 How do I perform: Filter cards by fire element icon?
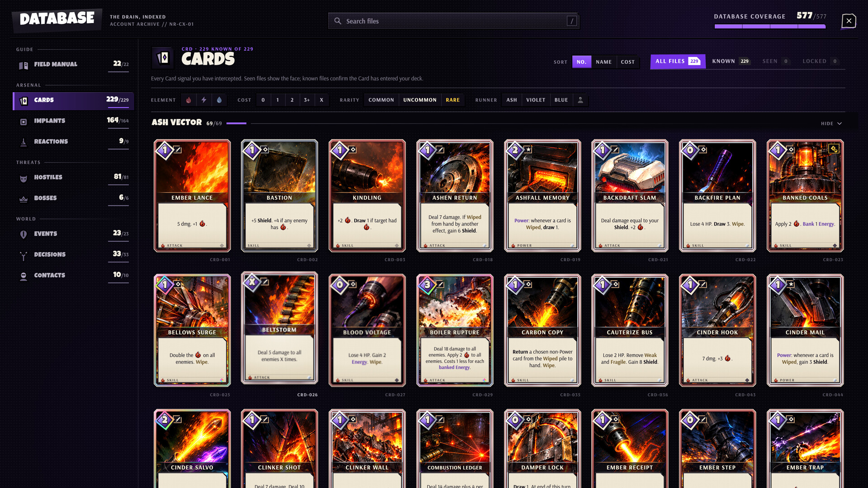click(189, 100)
